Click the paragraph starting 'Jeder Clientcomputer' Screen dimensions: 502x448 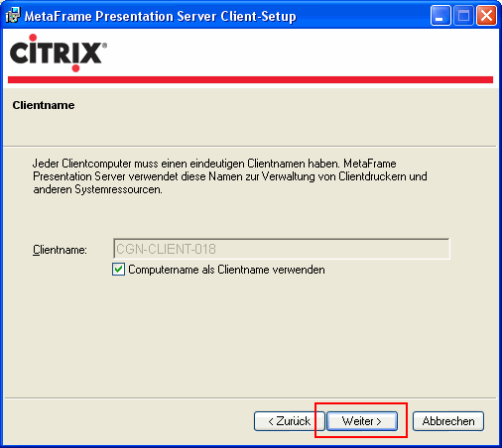230,176
